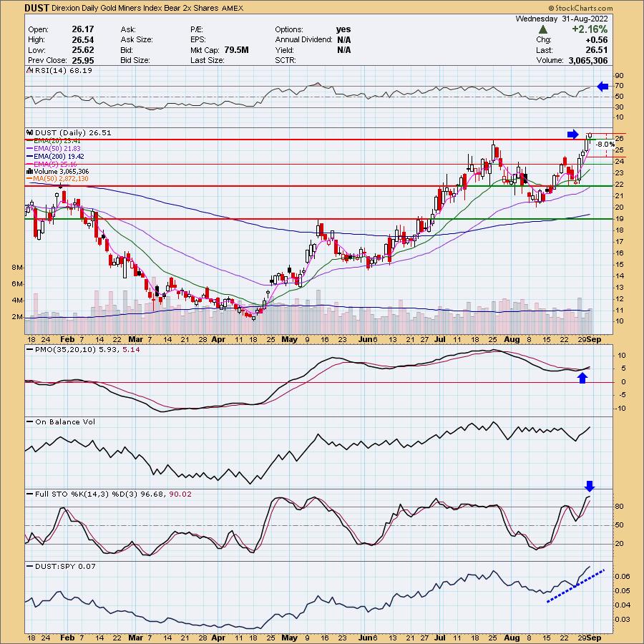Click the DUST:SPY 0.07 ratio label
This screenshot has width=644, height=644.
pos(65,566)
